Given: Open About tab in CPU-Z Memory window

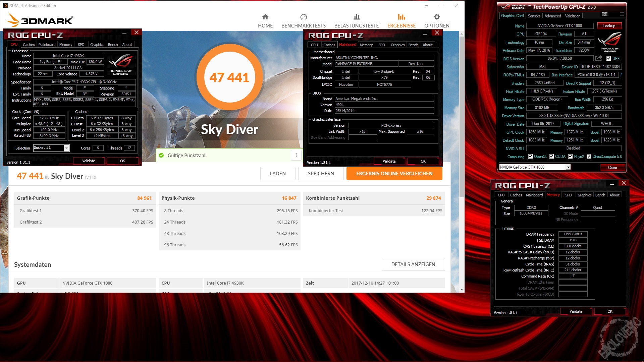Looking at the screenshot, I should tap(614, 195).
